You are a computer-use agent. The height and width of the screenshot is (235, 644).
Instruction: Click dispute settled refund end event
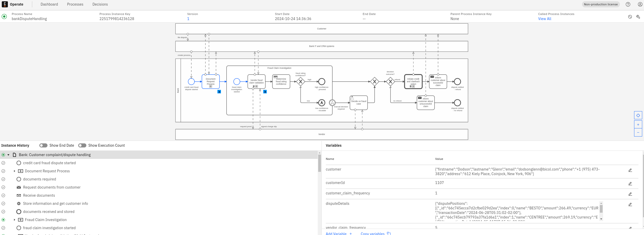457,81
